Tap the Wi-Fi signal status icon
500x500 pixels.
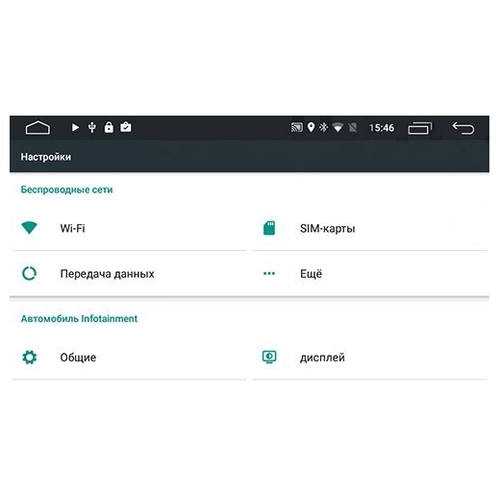click(x=338, y=128)
